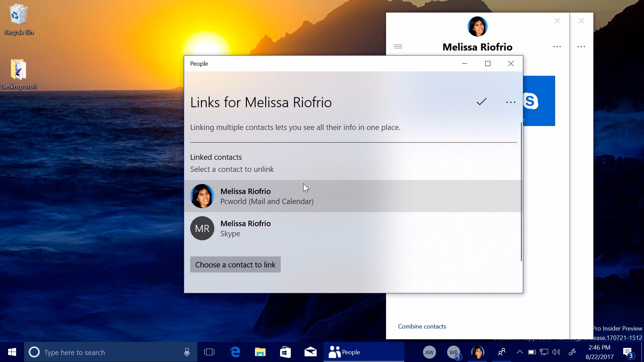
Task: Open the volume control tray icon
Action: (x=556, y=352)
